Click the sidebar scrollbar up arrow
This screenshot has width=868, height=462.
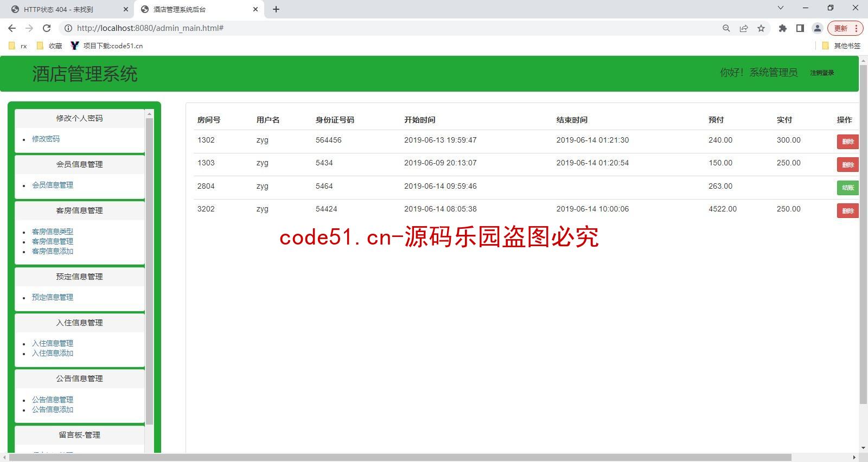tap(150, 113)
